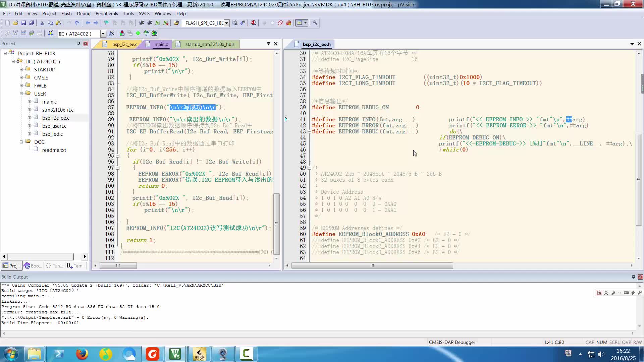The width and height of the screenshot is (644, 362).
Task: Open Firefox from the Windows taskbar
Action: 82,354
